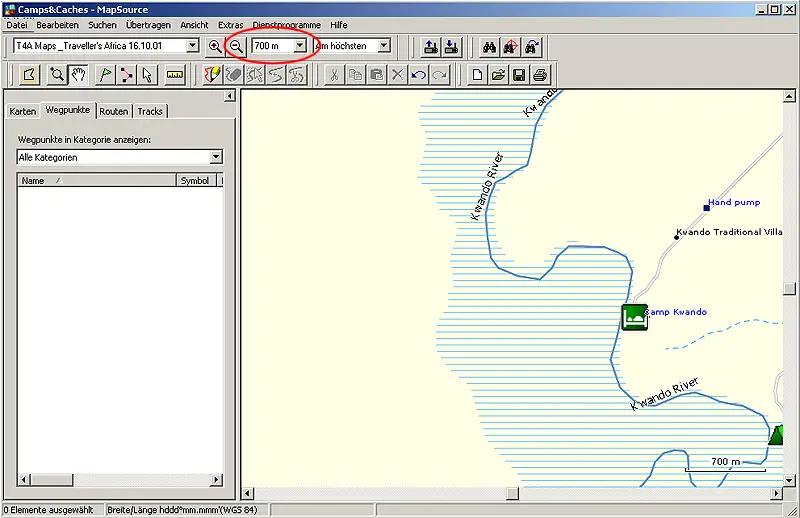Save with the floppy disk icon
800x518 pixels.
point(519,75)
